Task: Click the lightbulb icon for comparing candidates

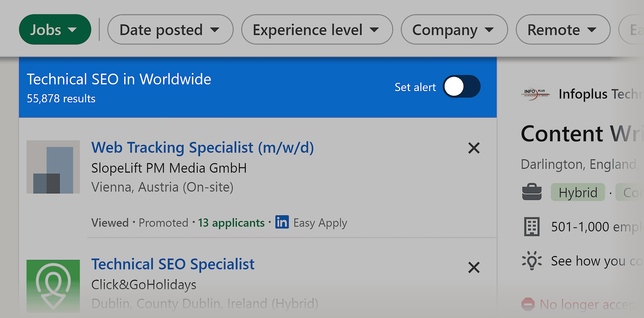Action: [532, 261]
